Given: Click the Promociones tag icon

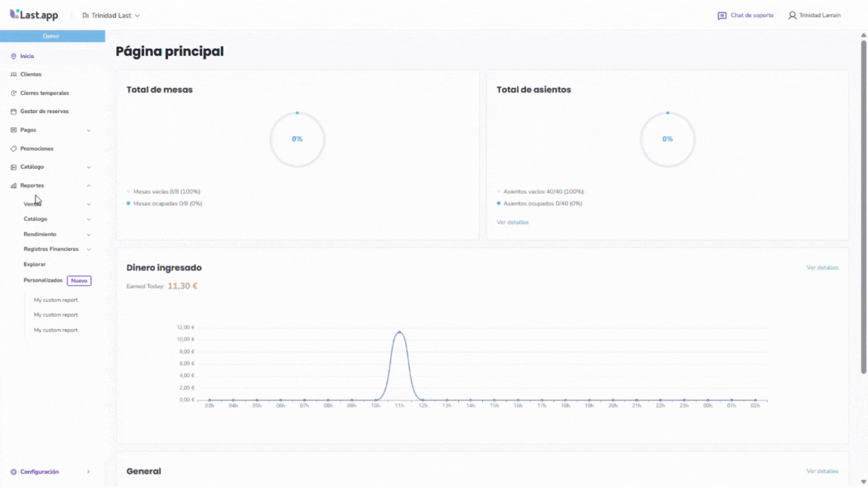Looking at the screenshot, I should (14, 149).
